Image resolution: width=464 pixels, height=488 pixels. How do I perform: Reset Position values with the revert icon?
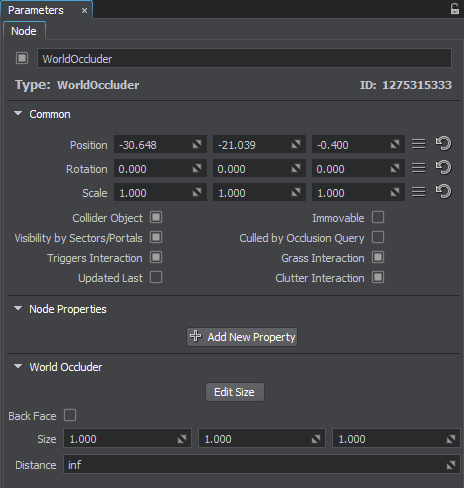pyautogui.click(x=443, y=144)
